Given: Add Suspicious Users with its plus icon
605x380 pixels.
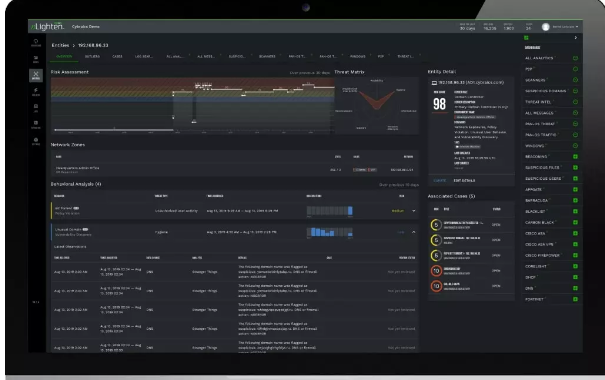Looking at the screenshot, I should pyautogui.click(x=575, y=179).
